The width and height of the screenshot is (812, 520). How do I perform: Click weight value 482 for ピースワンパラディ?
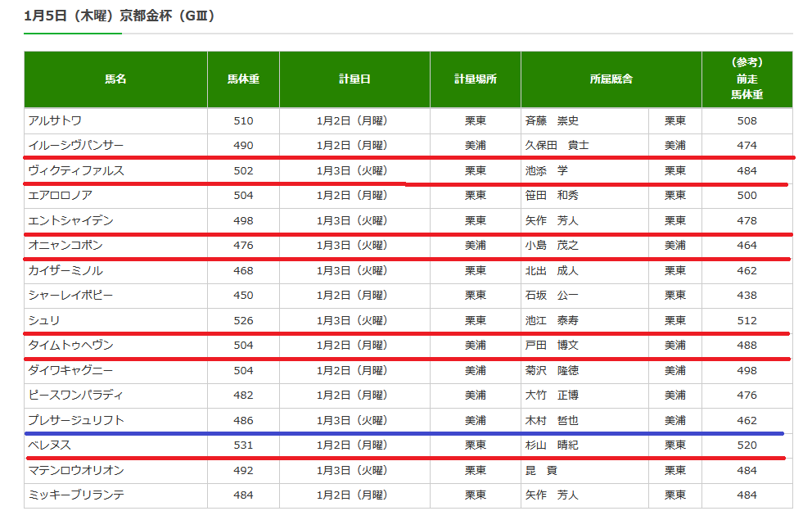tap(243, 395)
